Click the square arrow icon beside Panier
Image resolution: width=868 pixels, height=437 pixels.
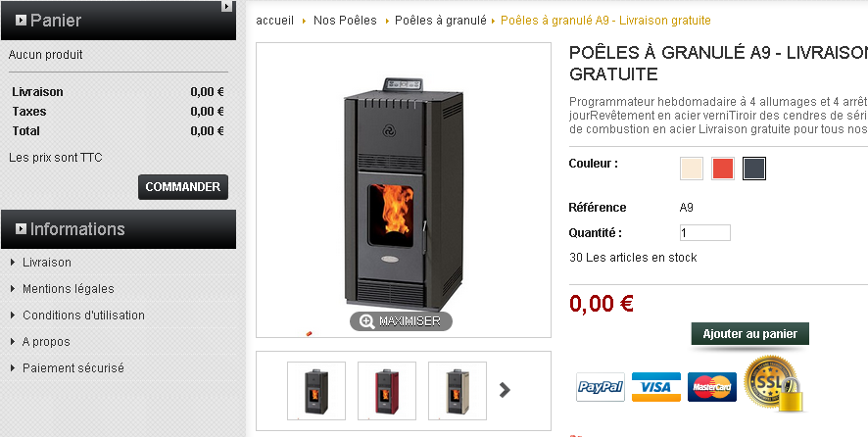[21, 21]
